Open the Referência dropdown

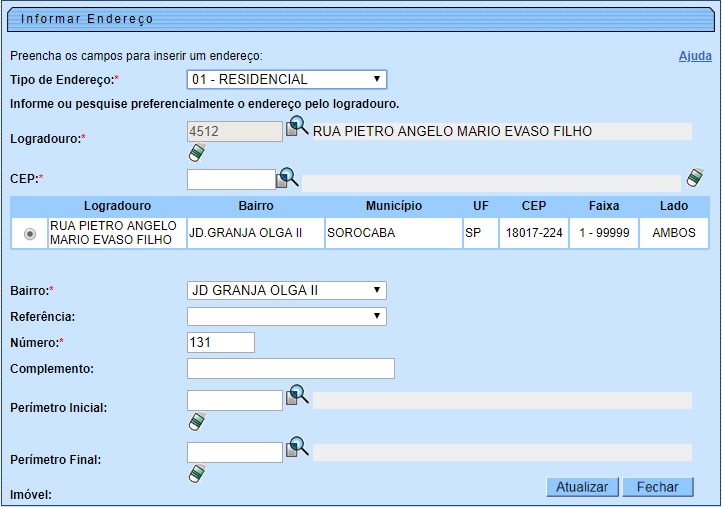pyautogui.click(x=287, y=317)
